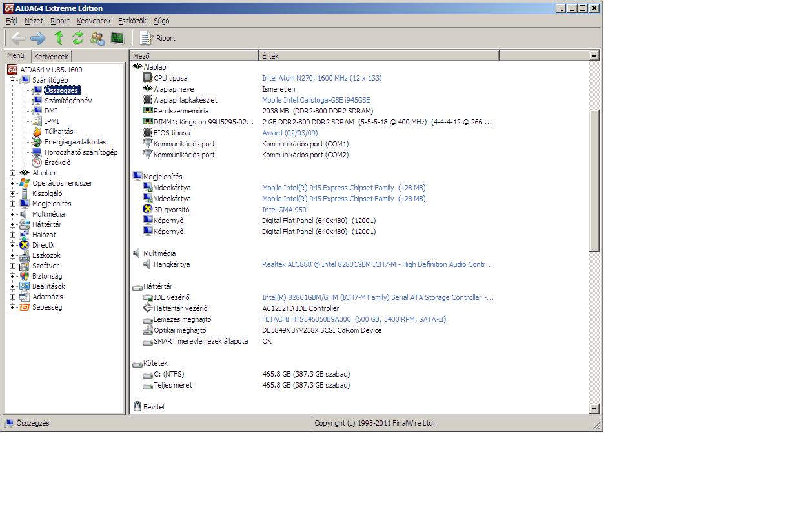Click the CPU típusa chip icon
The width and height of the screenshot is (810, 532).
tap(148, 78)
